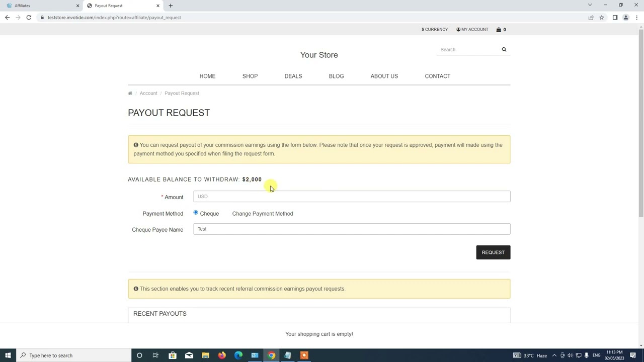Screen dimensions: 644x362
Task: Click the Payout Request breadcrumb link
Action: point(182,93)
